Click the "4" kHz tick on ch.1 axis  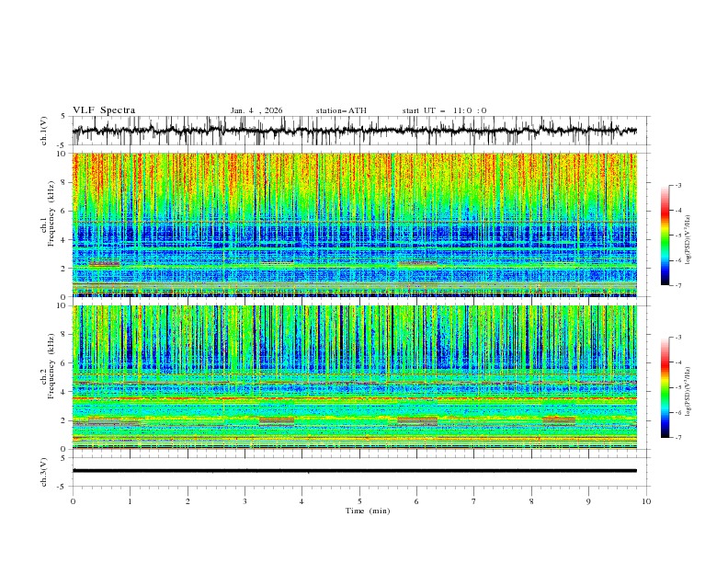pyautogui.click(x=64, y=240)
